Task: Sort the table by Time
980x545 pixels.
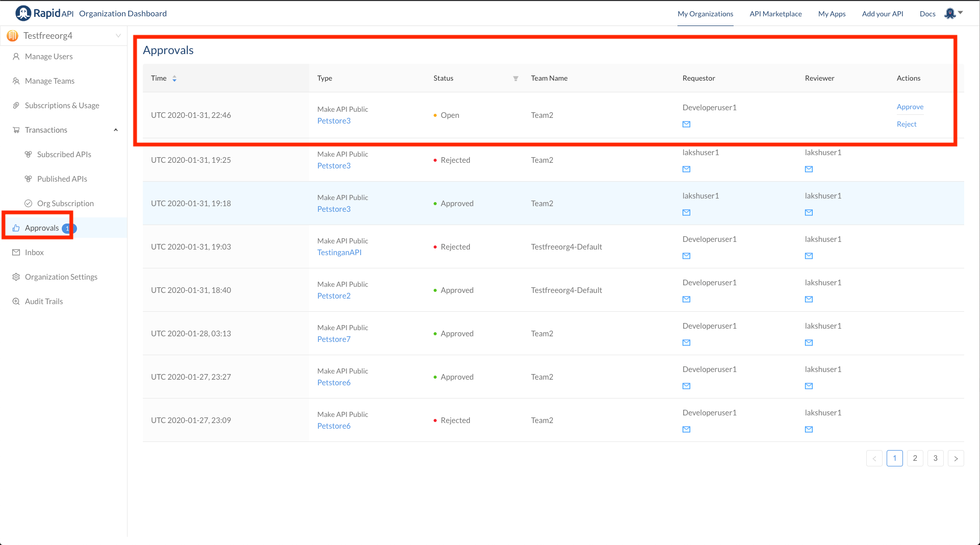Action: click(174, 79)
